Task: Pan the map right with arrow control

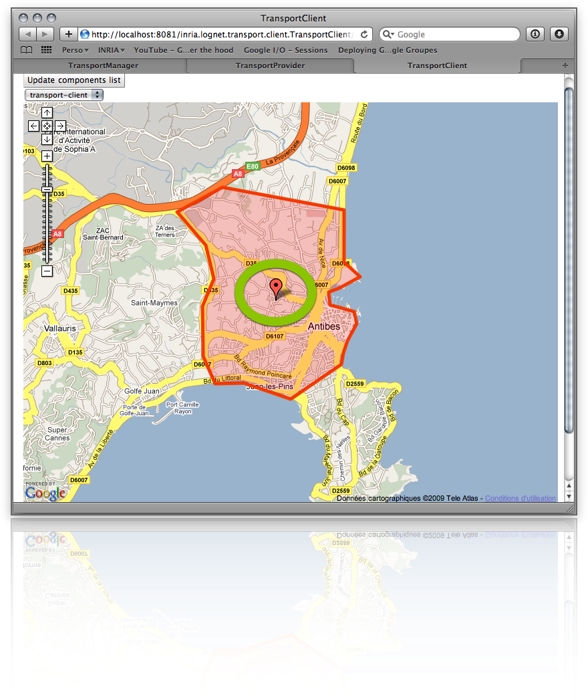Action: (x=61, y=126)
